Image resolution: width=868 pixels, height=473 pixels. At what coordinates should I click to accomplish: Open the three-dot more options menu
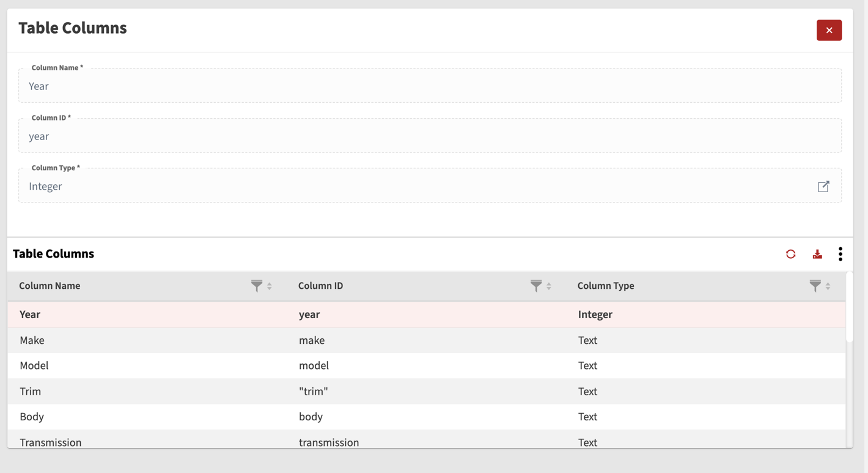(x=840, y=254)
